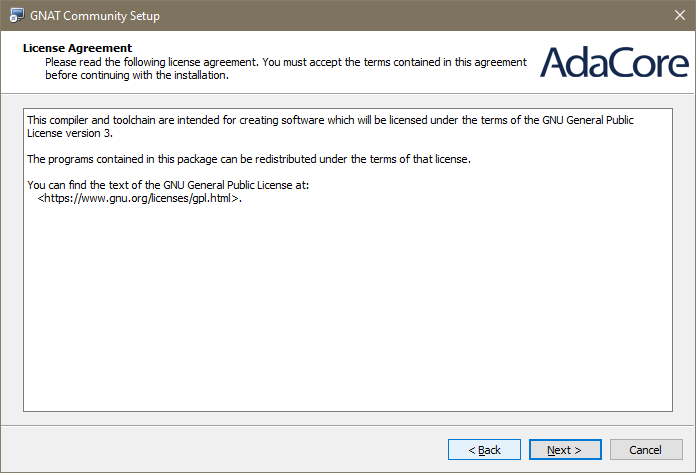Click the 'License version 3.' text line
696x473 pixels.
click(x=70, y=133)
